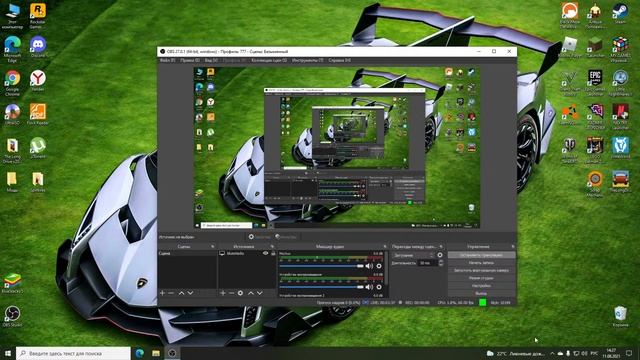Select the screen capture source row
Image resolution: width=640 pixels, height=360 pixels.
click(x=247, y=253)
